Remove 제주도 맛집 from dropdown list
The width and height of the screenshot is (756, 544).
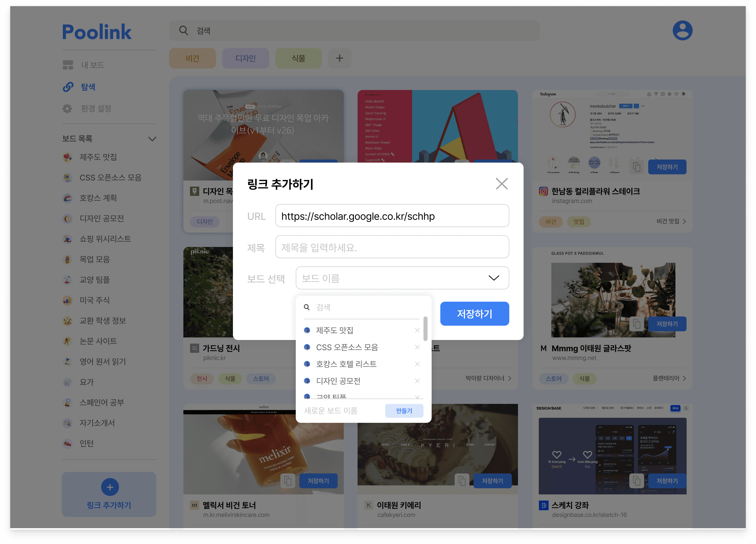417,330
